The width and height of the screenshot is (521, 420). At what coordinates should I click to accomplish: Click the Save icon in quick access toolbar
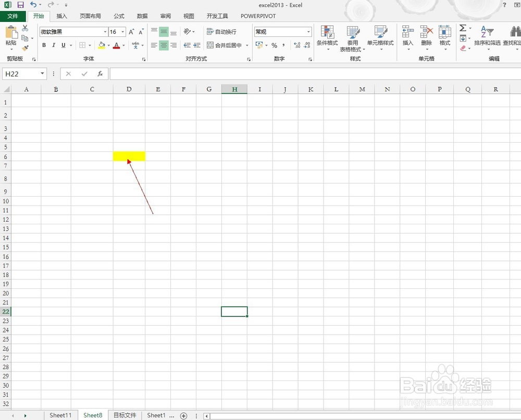(21, 5)
